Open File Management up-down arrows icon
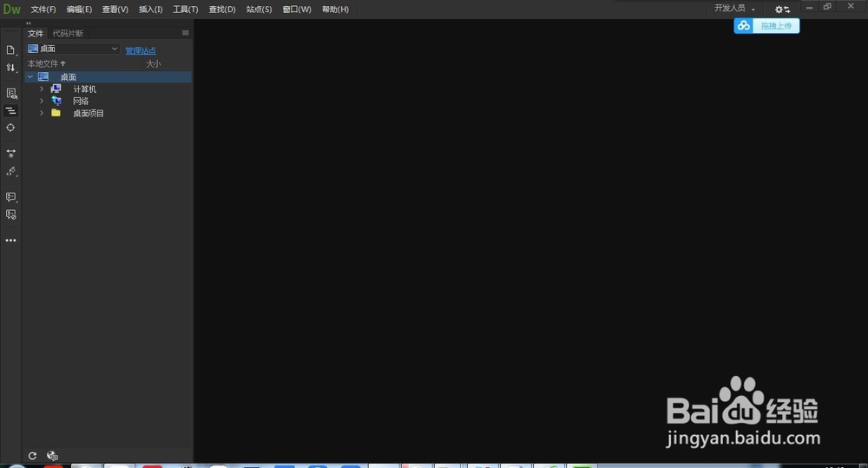Image resolution: width=868 pixels, height=468 pixels. click(x=10, y=68)
